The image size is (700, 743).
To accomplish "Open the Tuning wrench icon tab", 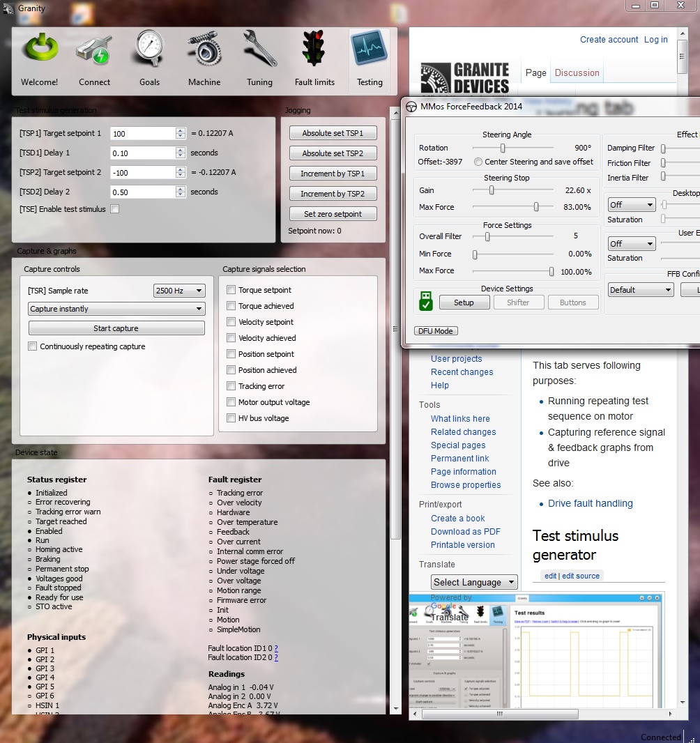I will [259, 59].
